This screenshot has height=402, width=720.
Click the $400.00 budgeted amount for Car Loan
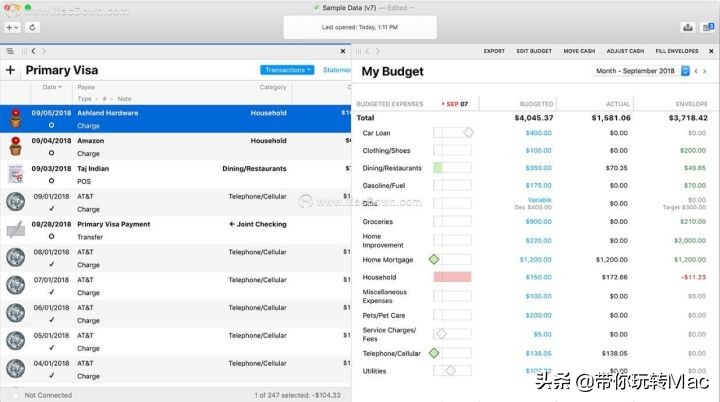click(x=539, y=133)
